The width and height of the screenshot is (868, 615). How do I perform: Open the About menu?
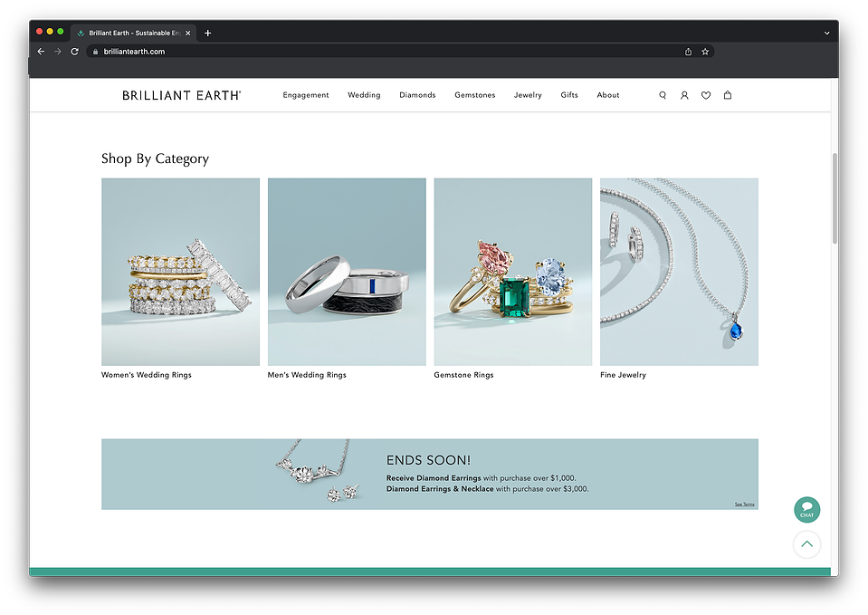click(x=608, y=95)
